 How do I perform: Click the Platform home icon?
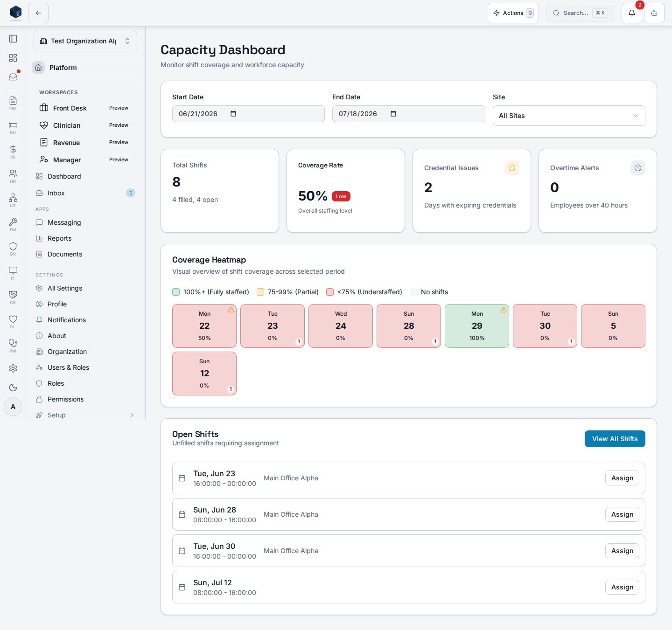pyautogui.click(x=38, y=68)
